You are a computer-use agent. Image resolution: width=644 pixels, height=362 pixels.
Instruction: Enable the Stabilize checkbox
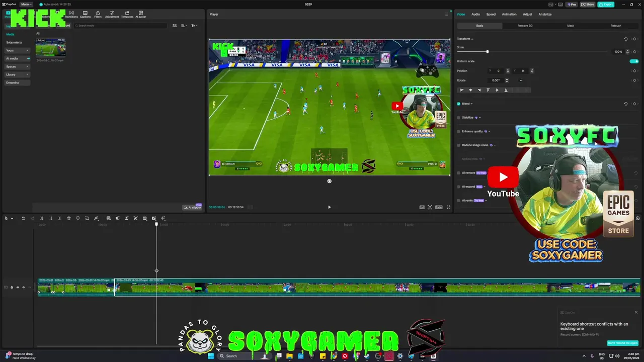458,118
